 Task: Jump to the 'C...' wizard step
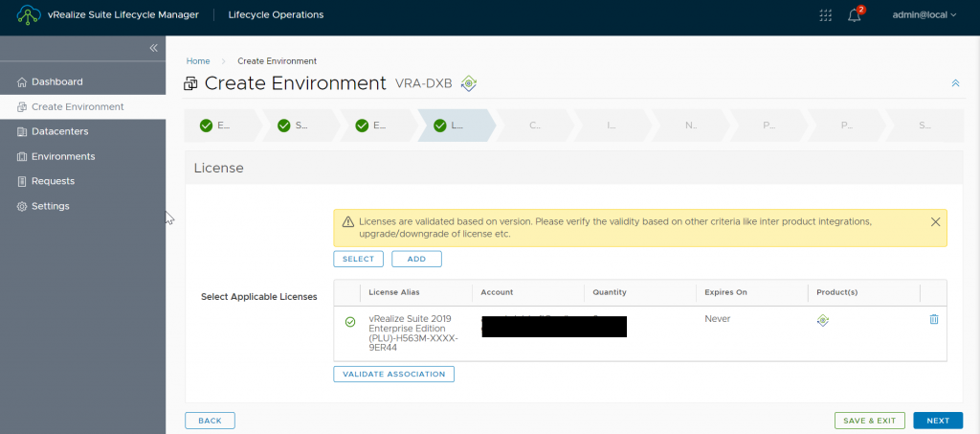(x=534, y=126)
